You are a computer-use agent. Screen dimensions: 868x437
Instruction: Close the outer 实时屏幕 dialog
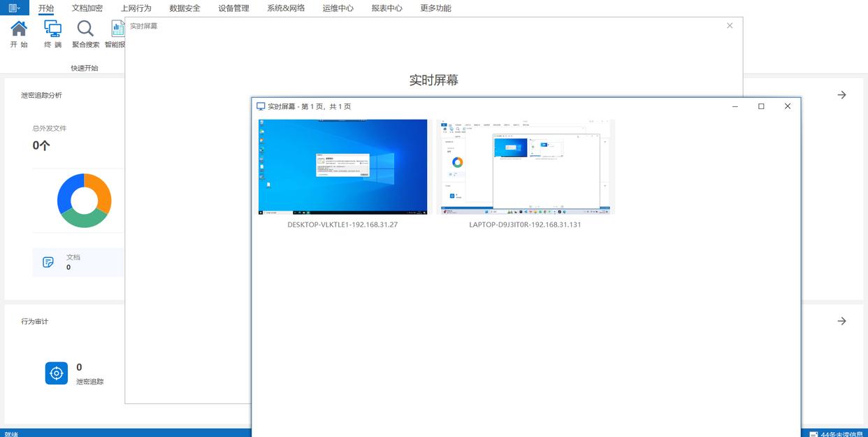730,26
